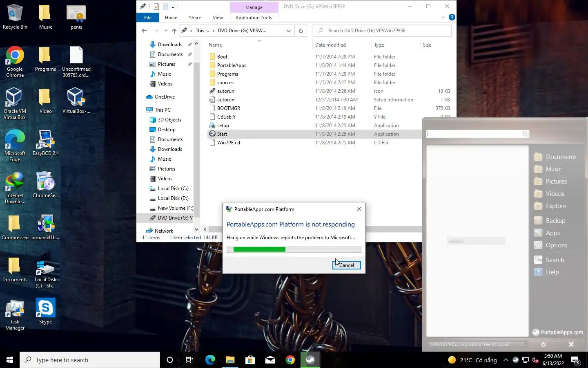This screenshot has height=368, width=588.
Task: Open Microsoft Edge desktop shortcut
Action: point(15,146)
